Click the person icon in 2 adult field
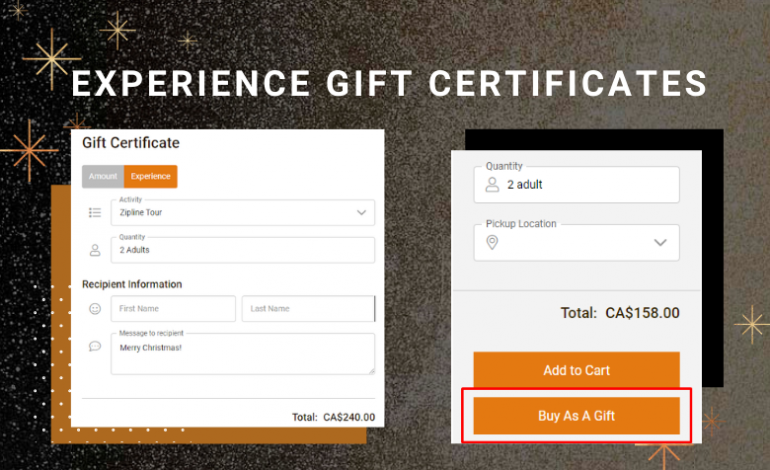 pos(492,185)
